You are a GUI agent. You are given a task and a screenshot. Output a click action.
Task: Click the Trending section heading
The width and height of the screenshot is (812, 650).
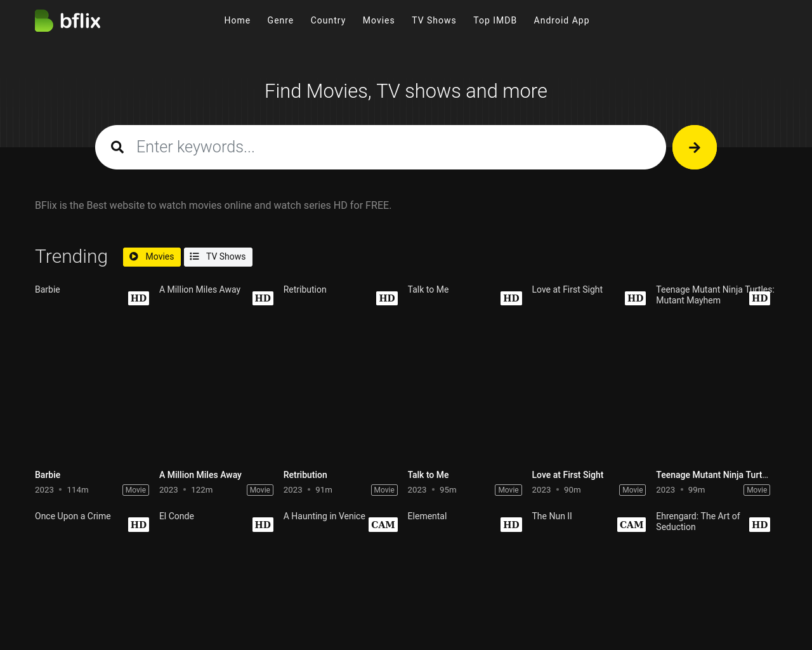click(71, 256)
